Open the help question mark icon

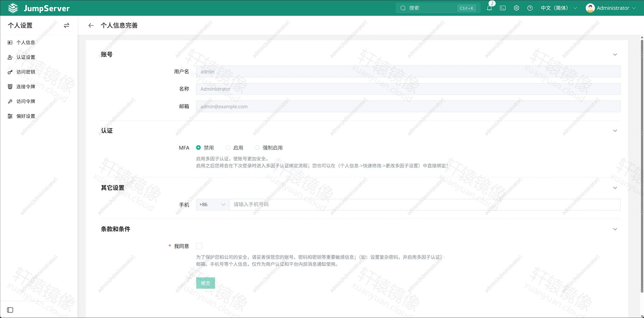(530, 8)
